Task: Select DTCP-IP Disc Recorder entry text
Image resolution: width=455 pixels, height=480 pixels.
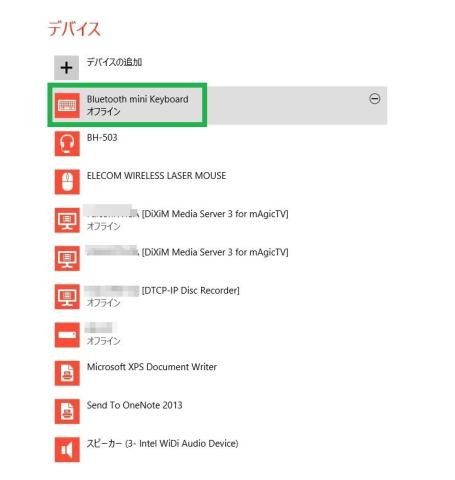Action: 190,291
